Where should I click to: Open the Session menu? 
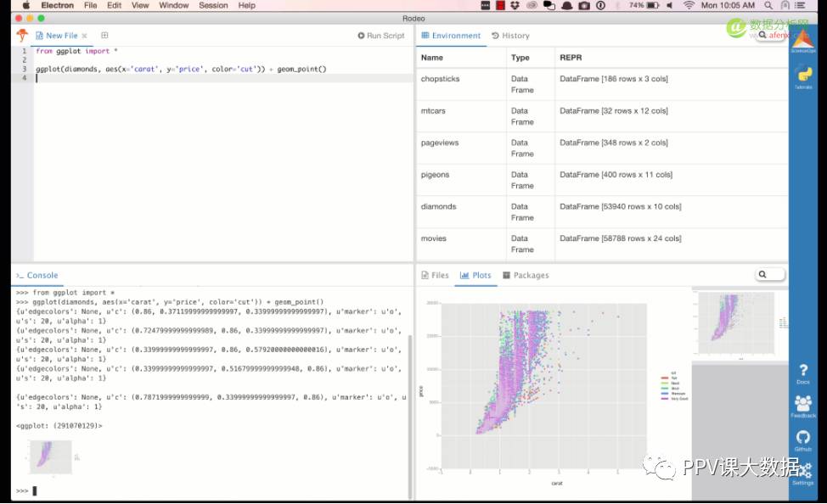pos(213,5)
